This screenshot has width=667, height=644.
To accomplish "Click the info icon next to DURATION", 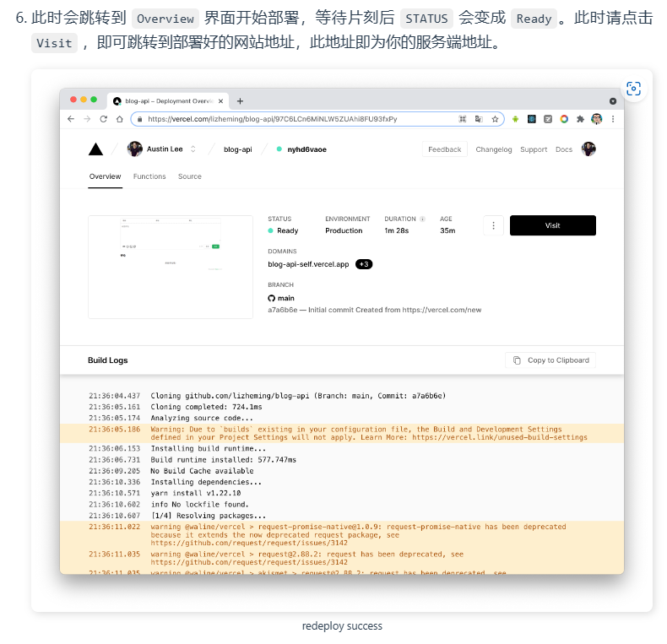I will pyautogui.click(x=422, y=219).
